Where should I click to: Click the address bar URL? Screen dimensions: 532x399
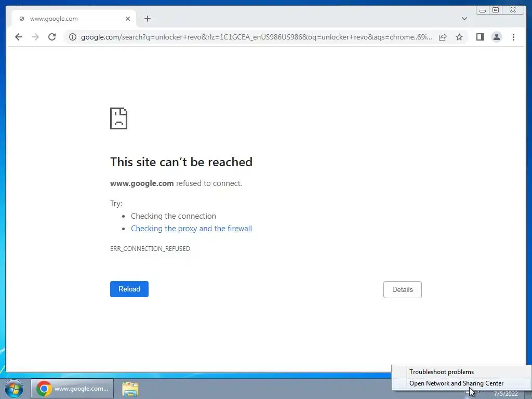tap(257, 37)
